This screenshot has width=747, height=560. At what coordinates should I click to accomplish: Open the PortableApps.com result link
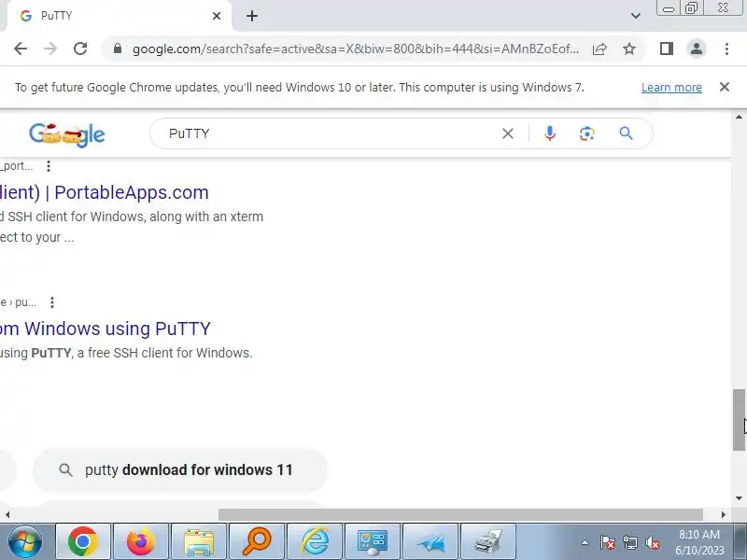105,192
